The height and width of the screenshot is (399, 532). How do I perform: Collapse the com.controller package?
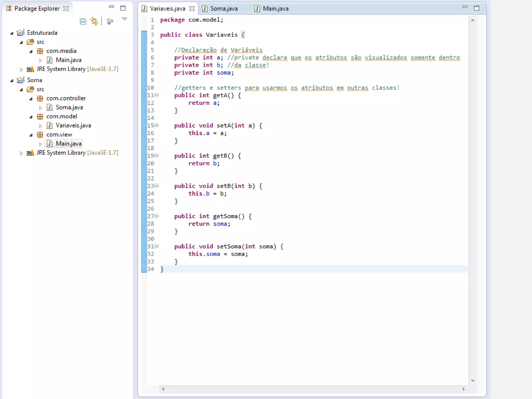[31, 99]
